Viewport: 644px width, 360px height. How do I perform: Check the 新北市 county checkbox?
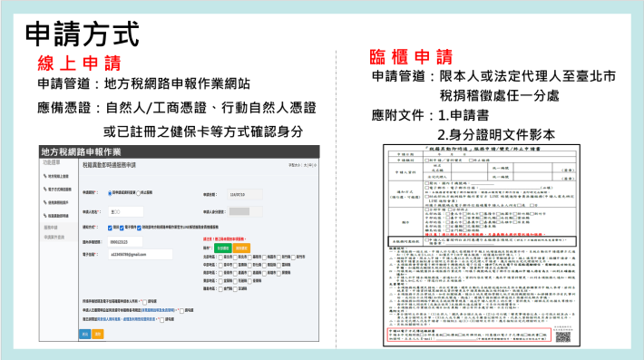pos(235,258)
